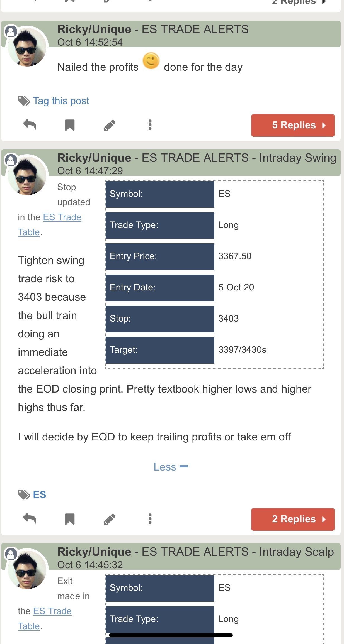Image resolution: width=344 pixels, height=644 pixels.
Task: Open ES Trade Table link in Scalp post
Action: [x=45, y=618]
